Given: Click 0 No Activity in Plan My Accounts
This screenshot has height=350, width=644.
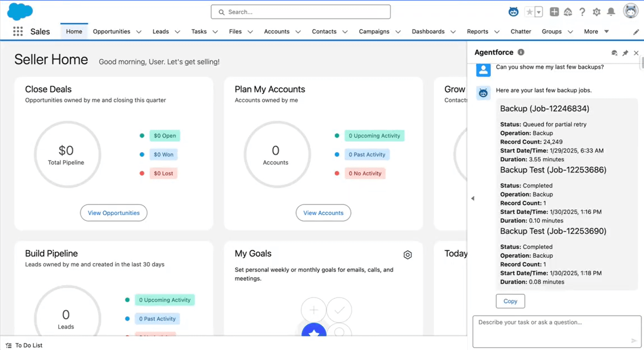Looking at the screenshot, I should (x=365, y=174).
